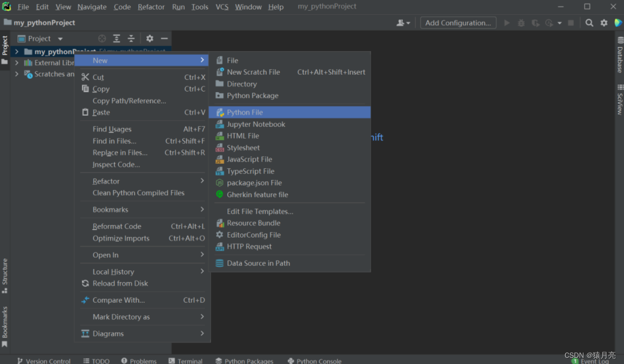624x364 pixels.
Task: Choose Find in Files from context menu
Action: point(142,141)
